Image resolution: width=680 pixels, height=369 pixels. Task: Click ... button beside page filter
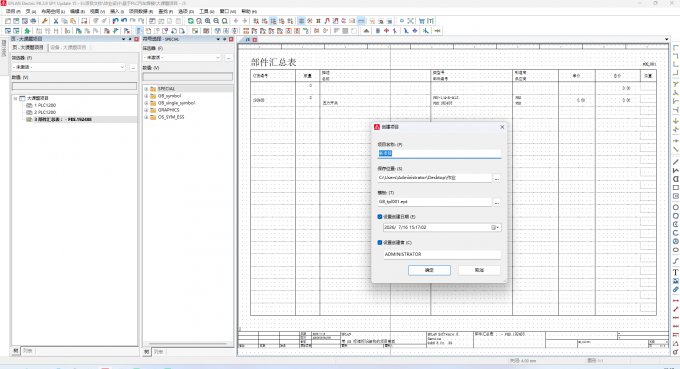(x=133, y=67)
